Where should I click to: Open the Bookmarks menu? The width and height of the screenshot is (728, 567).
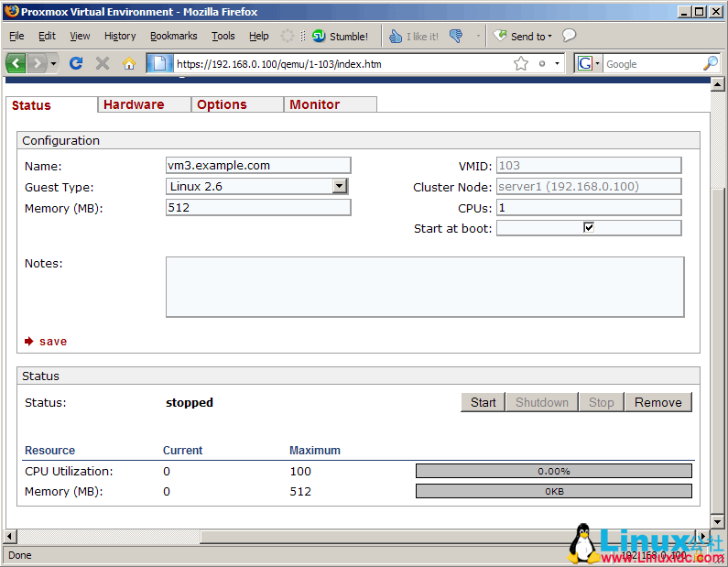[x=173, y=36]
